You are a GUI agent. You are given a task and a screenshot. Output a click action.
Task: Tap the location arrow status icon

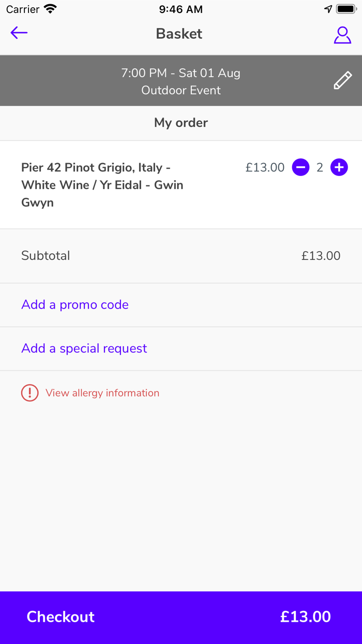[x=328, y=9]
